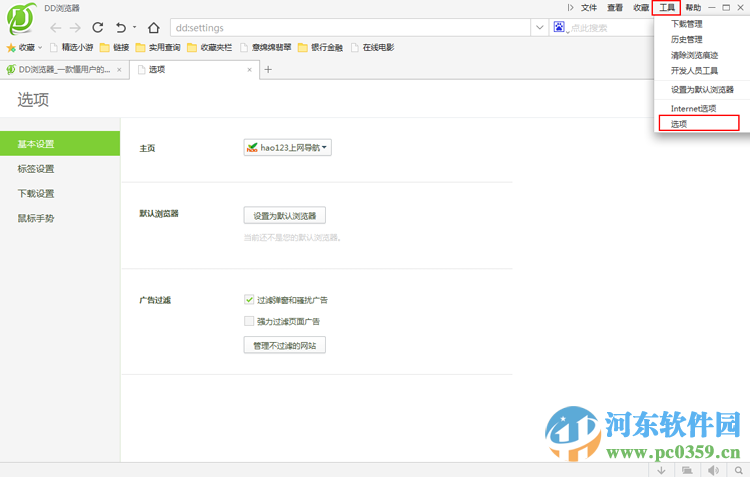750x477 pixels.
Task: Open the 收藏 menu in the menu bar
Action: click(x=641, y=8)
